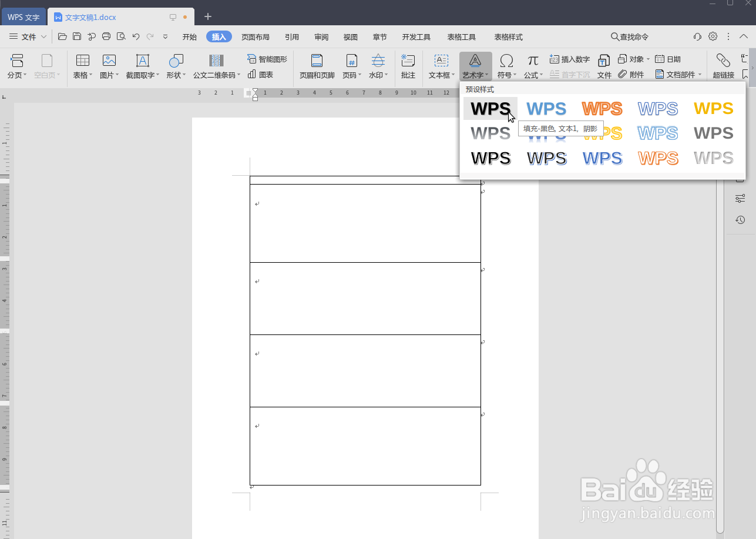
Task: Expand the 页码 dropdown arrow
Action: pyautogui.click(x=359, y=75)
